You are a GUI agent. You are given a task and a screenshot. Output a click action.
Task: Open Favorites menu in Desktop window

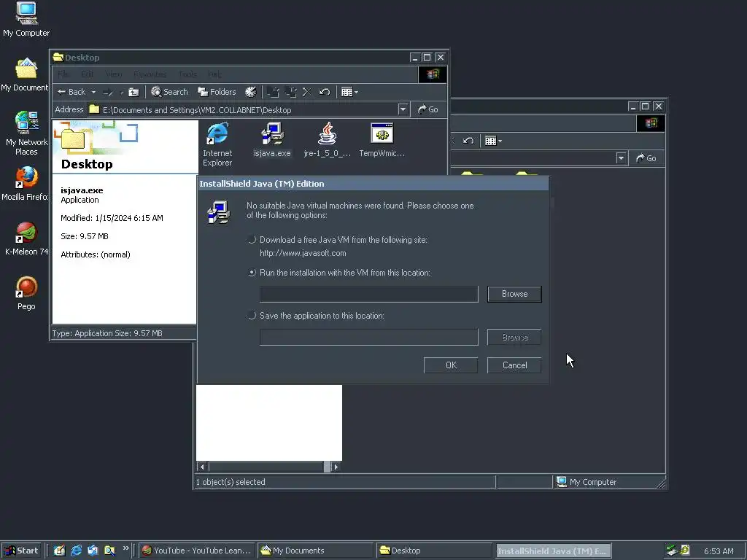[x=150, y=74]
